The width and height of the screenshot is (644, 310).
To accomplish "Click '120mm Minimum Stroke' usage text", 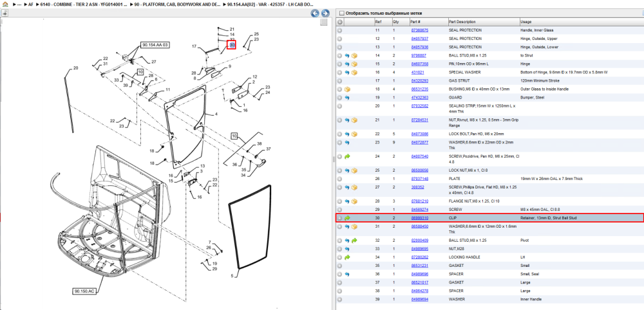I will coord(539,81).
